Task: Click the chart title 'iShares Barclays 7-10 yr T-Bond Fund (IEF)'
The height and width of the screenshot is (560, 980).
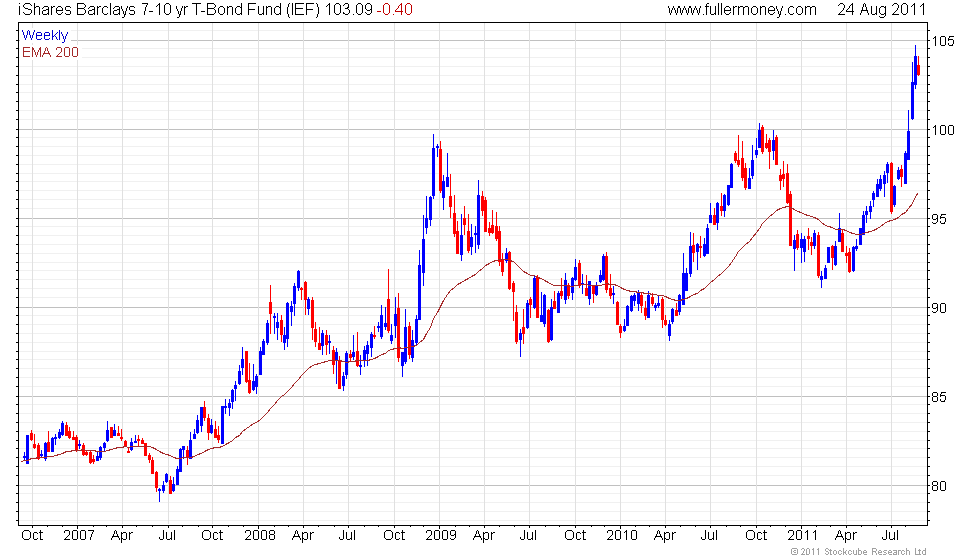Action: point(169,10)
